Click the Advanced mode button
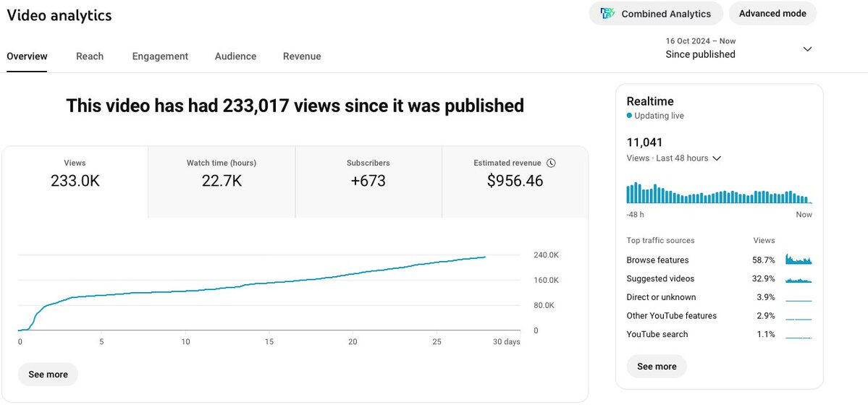The width and height of the screenshot is (868, 410). (x=772, y=14)
